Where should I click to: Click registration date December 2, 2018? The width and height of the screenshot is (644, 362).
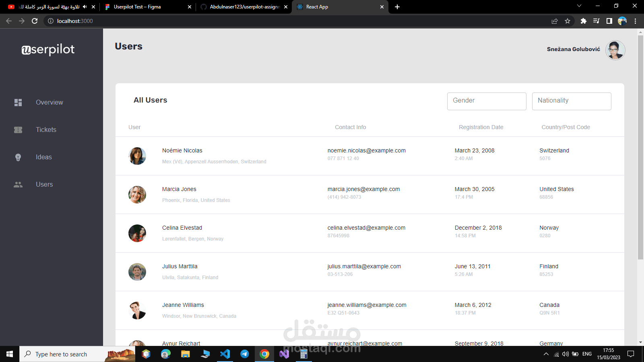(478, 228)
